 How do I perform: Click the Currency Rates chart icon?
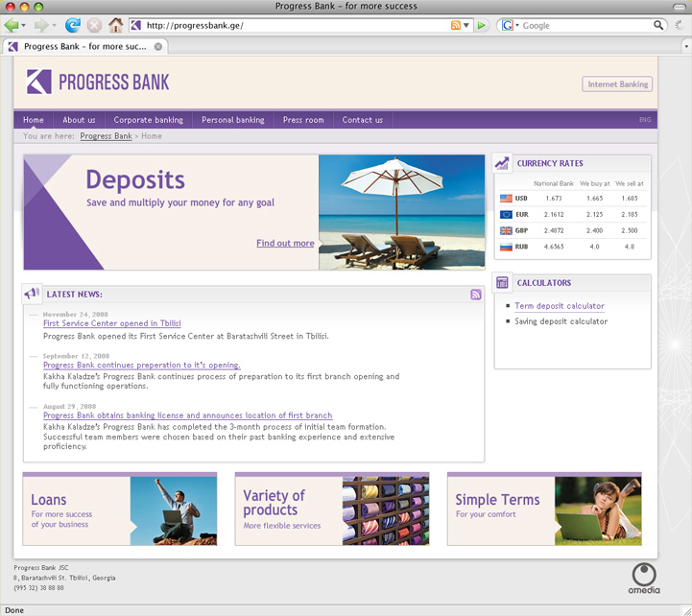click(x=502, y=163)
